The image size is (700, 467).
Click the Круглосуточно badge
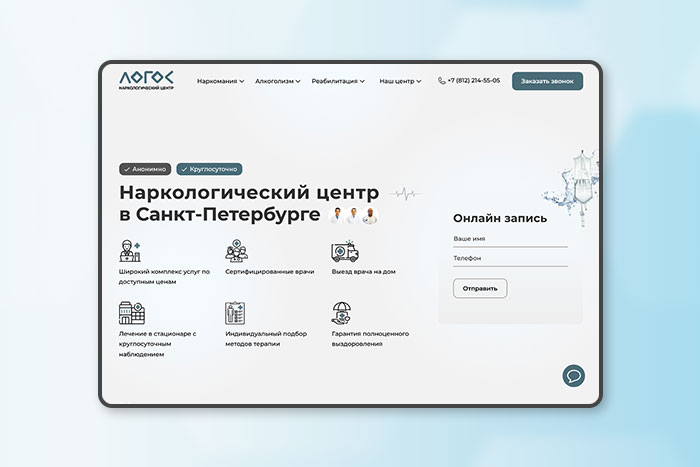tap(209, 169)
